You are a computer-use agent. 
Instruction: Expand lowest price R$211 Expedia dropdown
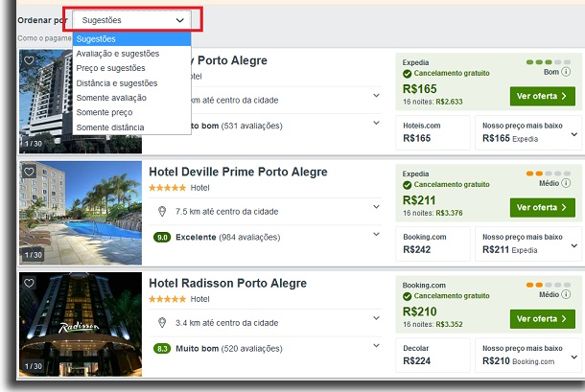[x=574, y=245]
